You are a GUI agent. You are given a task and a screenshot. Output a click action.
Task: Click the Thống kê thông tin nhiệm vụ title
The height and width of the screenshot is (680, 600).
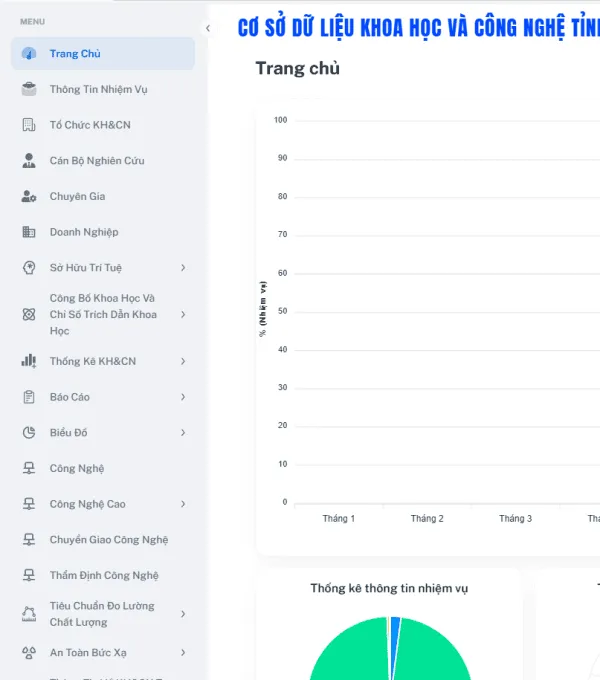coord(389,588)
